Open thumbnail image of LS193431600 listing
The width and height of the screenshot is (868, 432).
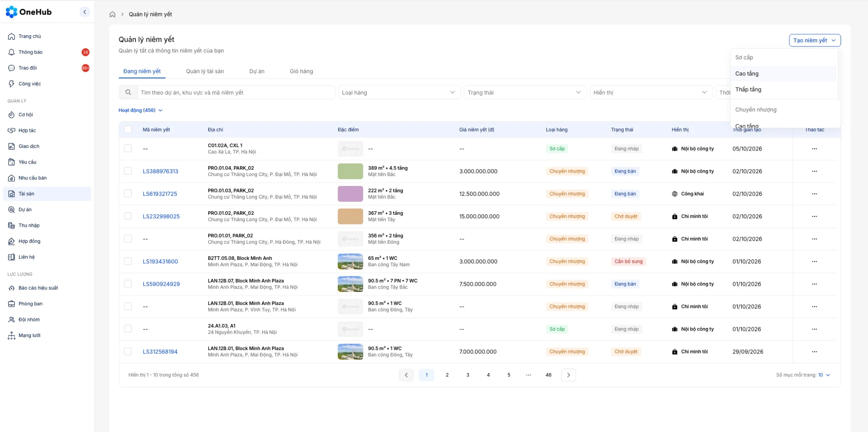[x=350, y=262]
